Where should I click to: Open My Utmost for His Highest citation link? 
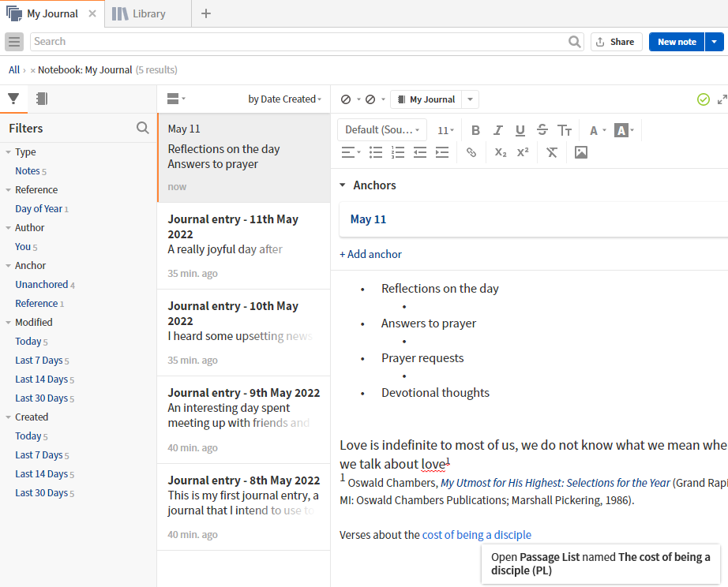[555, 483]
